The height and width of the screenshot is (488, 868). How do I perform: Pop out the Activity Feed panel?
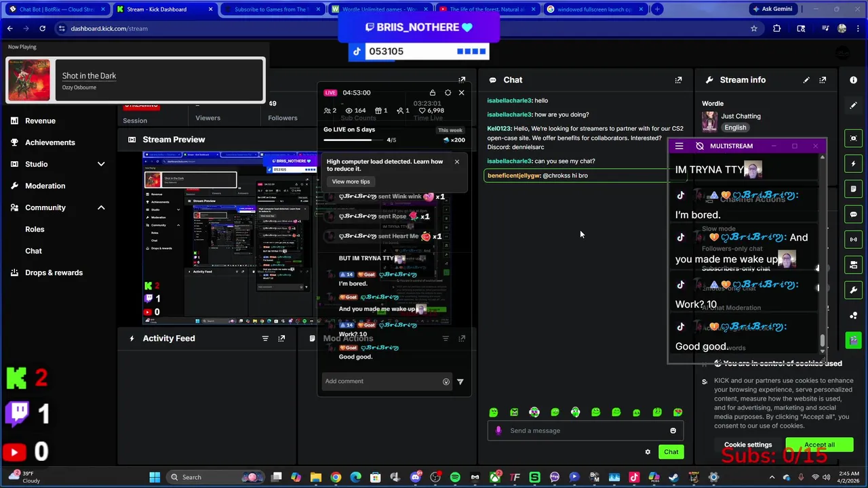pyautogui.click(x=281, y=338)
